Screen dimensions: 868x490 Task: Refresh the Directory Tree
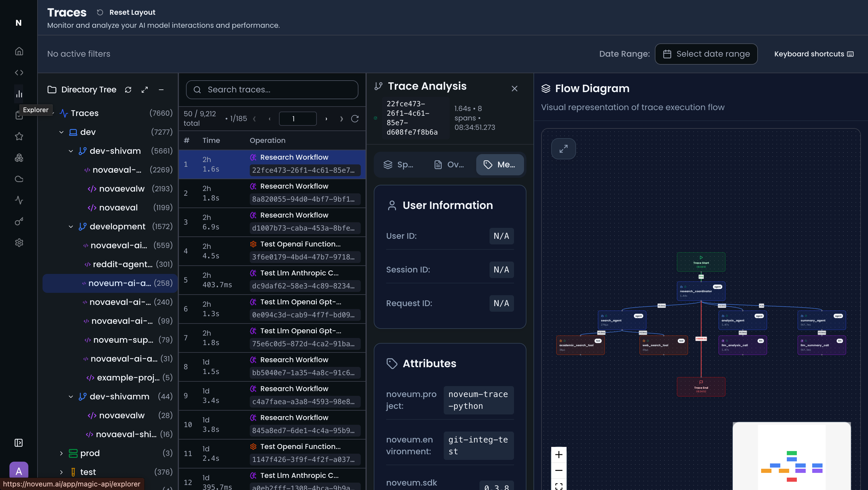click(128, 90)
